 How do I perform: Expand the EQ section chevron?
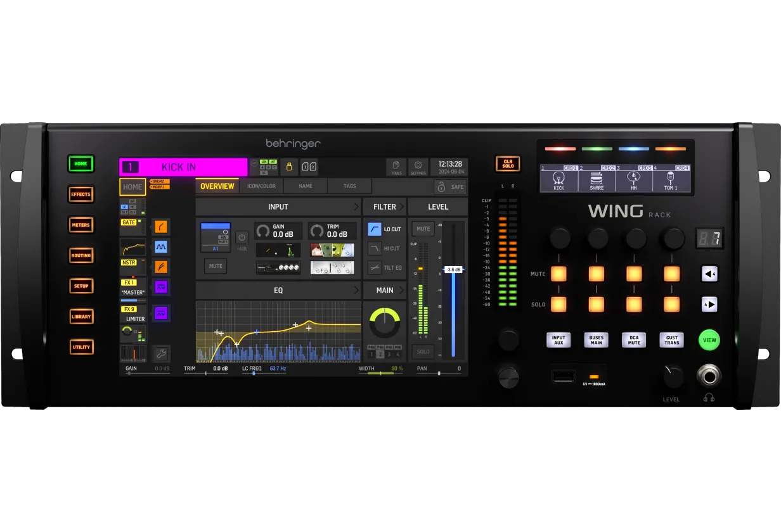pos(357,290)
